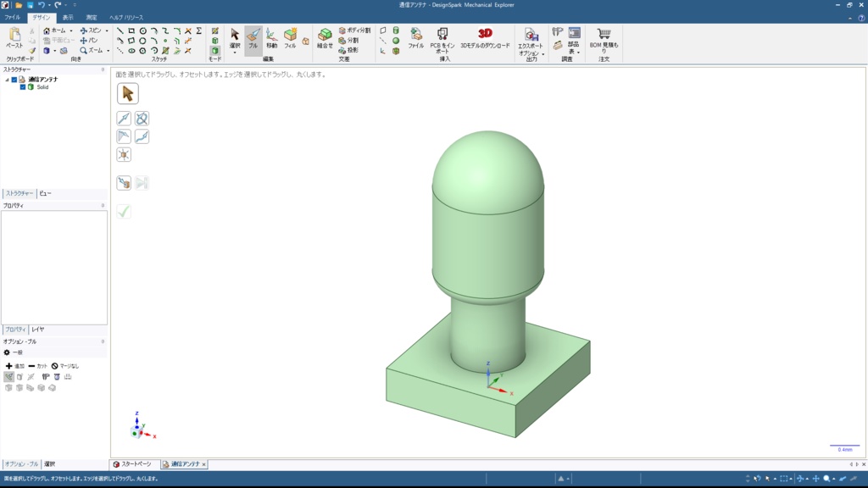Screen dimensions: 868x488
Task: Activate the 移動 (Move) tool
Action: click(272, 39)
